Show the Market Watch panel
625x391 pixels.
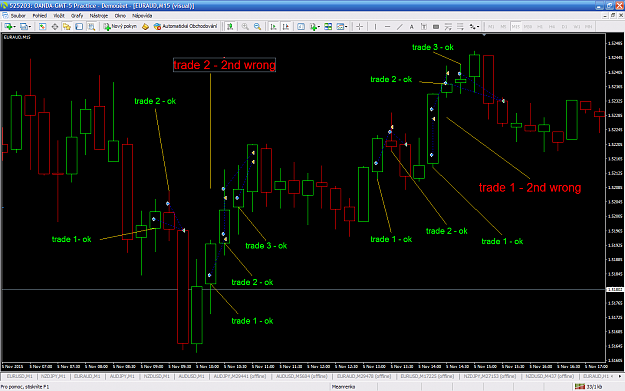tap(42, 27)
